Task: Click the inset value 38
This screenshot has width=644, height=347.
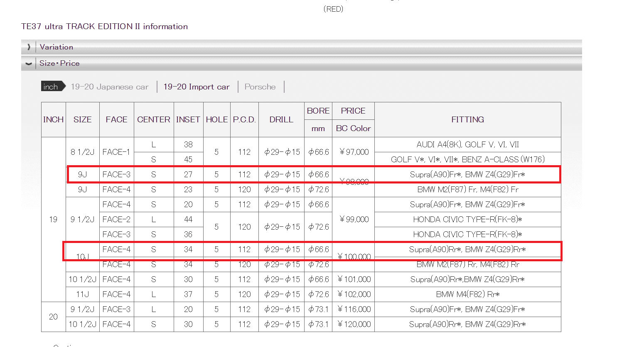Action: (188, 144)
